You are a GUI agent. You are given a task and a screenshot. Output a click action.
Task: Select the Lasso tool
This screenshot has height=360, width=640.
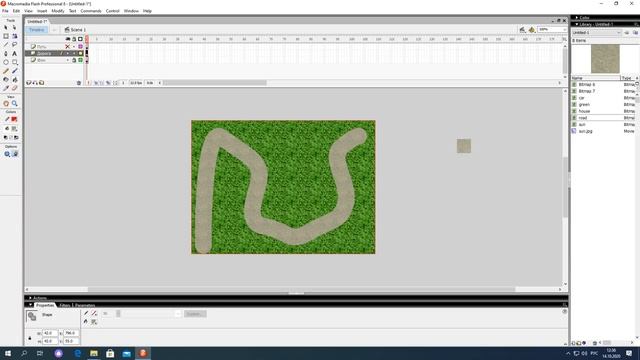pyautogui.click(x=15, y=44)
